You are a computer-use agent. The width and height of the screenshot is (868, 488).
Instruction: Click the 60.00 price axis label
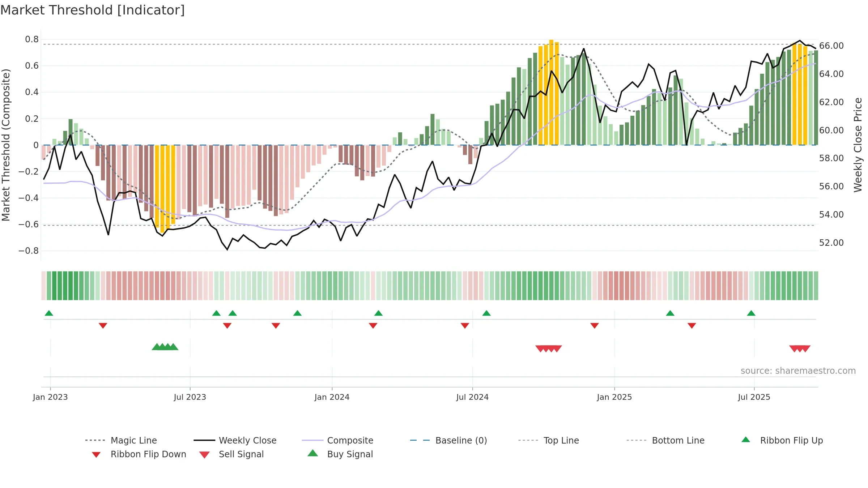coord(831,130)
